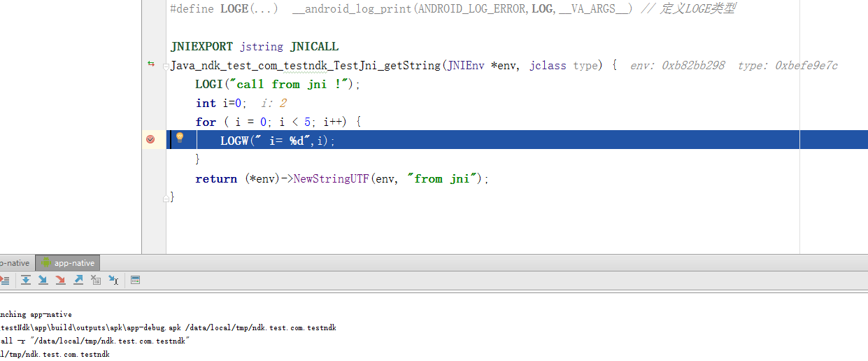Click console line containing app-debug.apk path
The image size is (868, 361).
click(169, 328)
